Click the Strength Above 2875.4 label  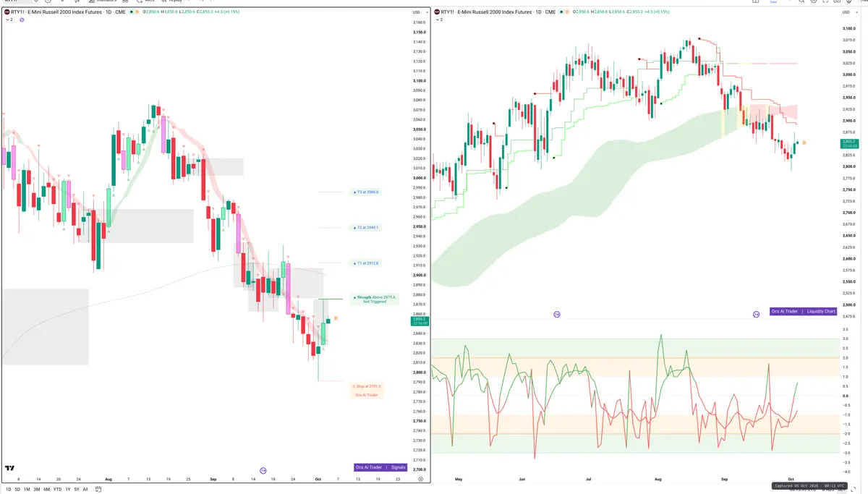point(375,299)
